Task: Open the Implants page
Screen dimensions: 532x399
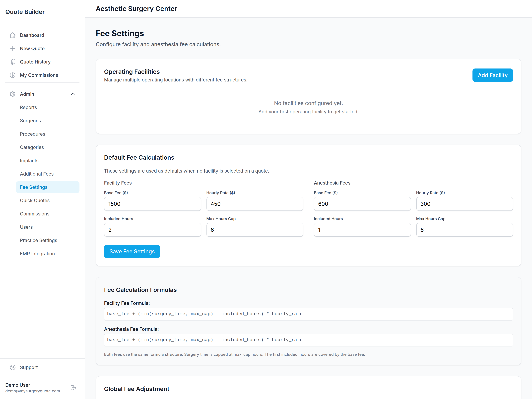Action: tap(48, 160)
